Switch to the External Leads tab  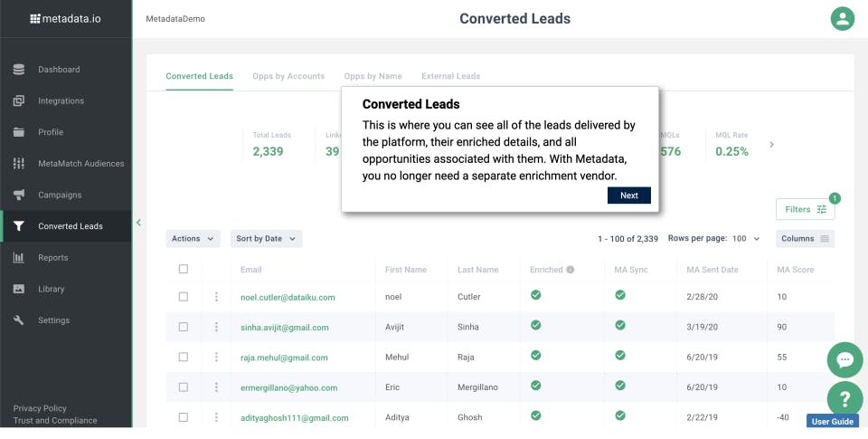[450, 76]
